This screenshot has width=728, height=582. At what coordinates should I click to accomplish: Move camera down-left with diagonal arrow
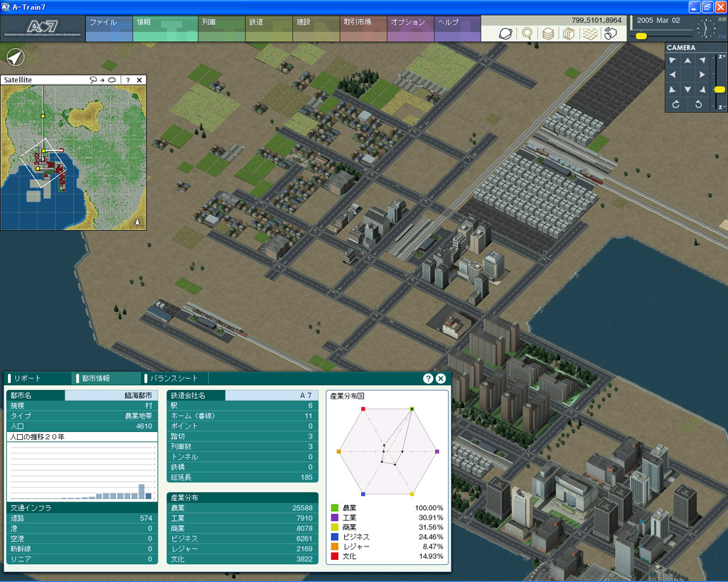click(673, 90)
